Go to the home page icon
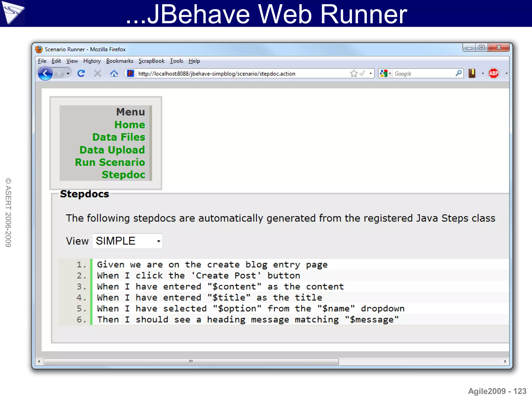This screenshot has width=532, height=399. [x=114, y=74]
